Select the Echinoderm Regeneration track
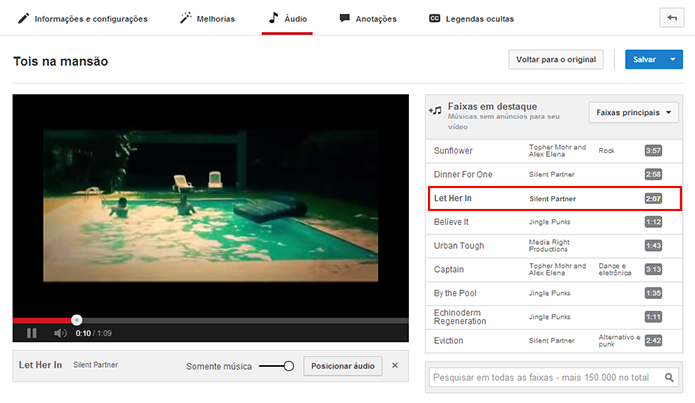Screen dimensions: 695x403 (554, 317)
